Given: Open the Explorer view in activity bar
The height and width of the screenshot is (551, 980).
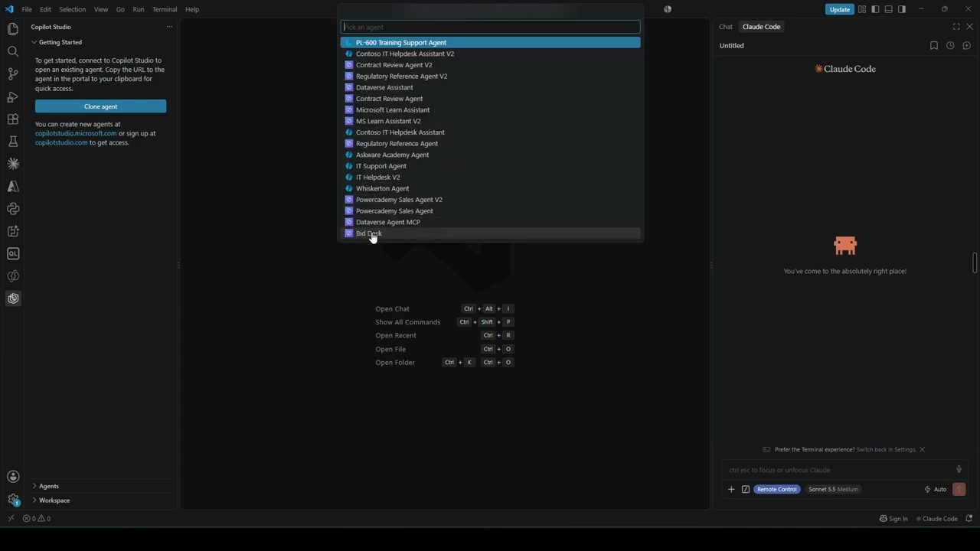Looking at the screenshot, I should coord(13,29).
